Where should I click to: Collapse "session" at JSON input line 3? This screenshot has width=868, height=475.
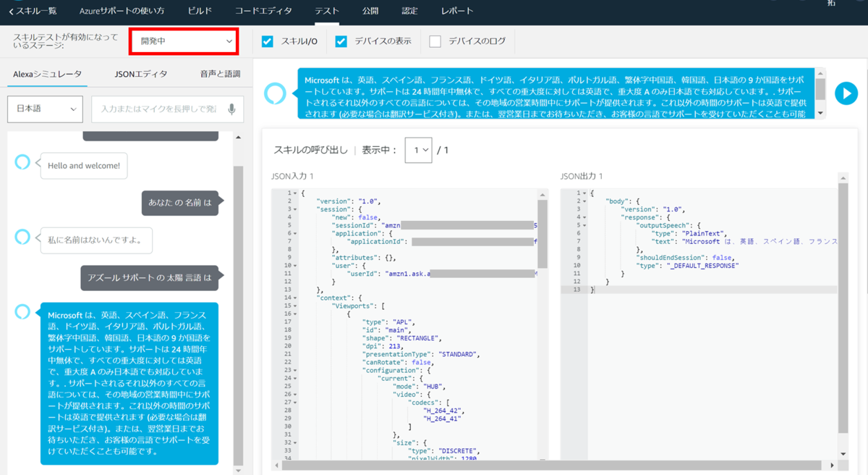coord(295,209)
